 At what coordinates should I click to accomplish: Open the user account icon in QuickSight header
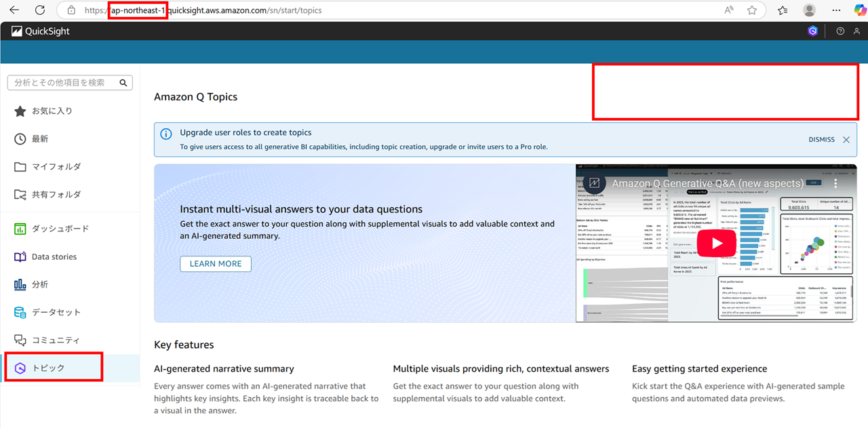(858, 31)
